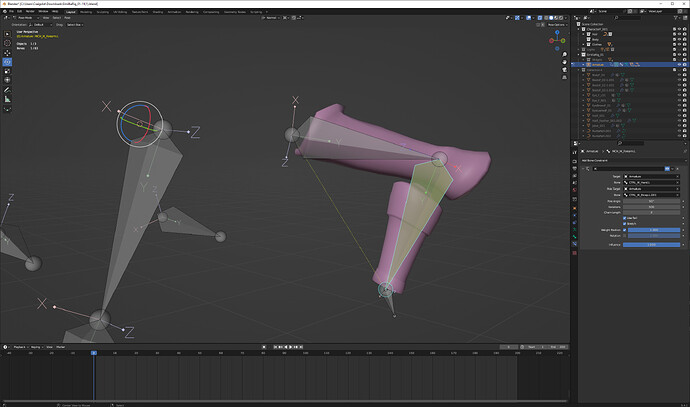
Task: Click the navigation gizmo Z axis
Action: [x=557, y=32]
